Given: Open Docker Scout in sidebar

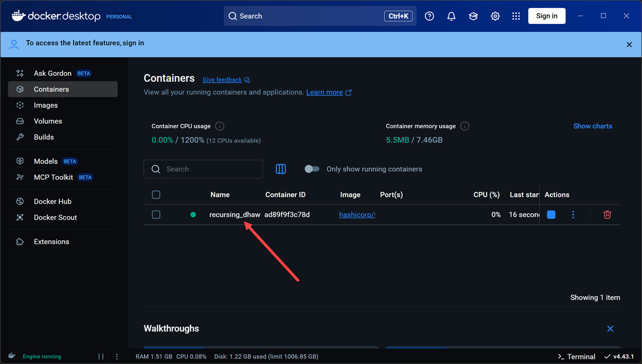Looking at the screenshot, I should click(x=63, y=217).
